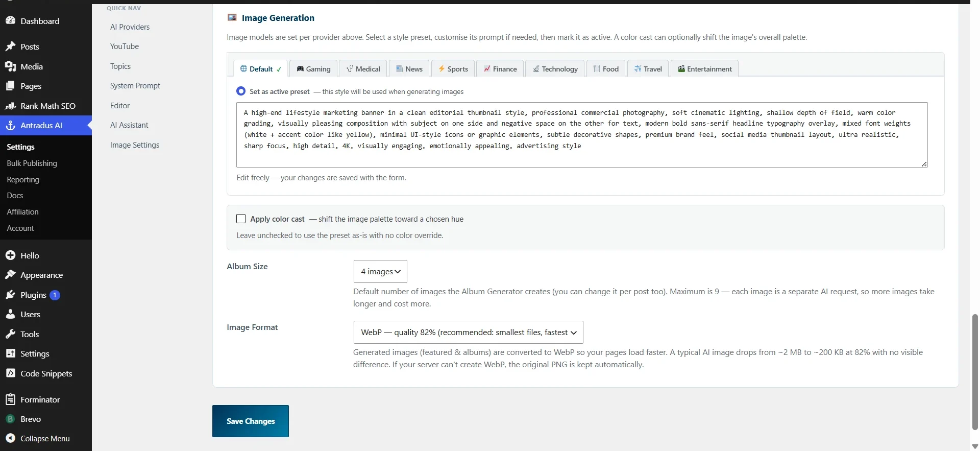The width and height of the screenshot is (980, 451).
Task: Click the Tools wrench icon
Action: coord(10,334)
